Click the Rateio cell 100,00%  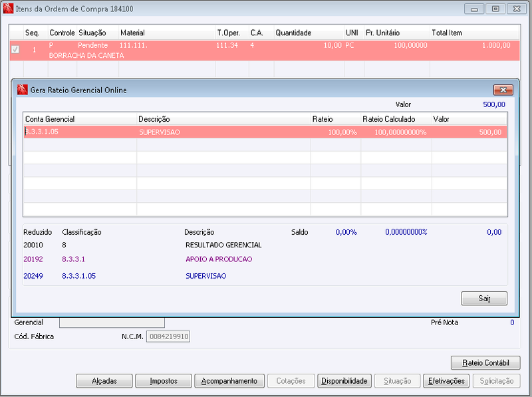click(336, 132)
